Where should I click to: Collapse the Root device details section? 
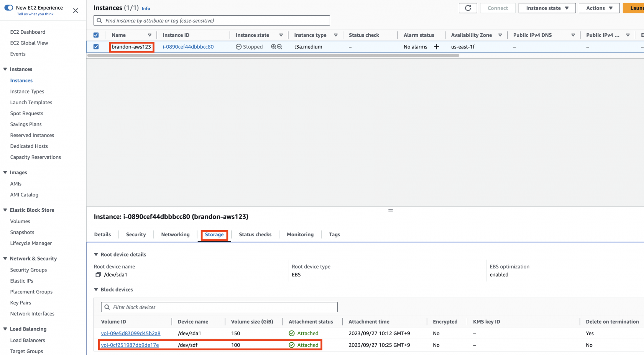coord(96,255)
